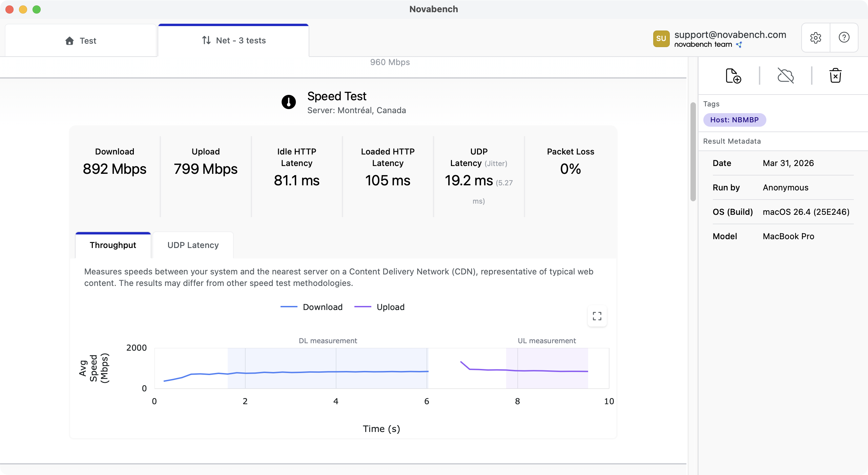Click the transfer arrows icon on Net tab
The width and height of the screenshot is (868, 475).
click(206, 40)
